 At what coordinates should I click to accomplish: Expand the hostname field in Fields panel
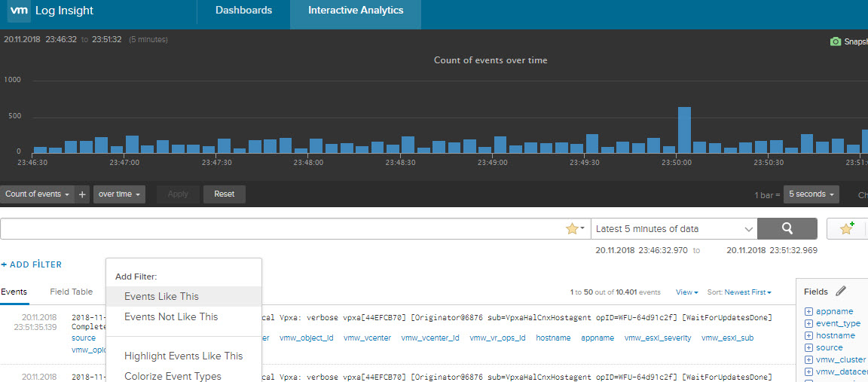pos(808,335)
